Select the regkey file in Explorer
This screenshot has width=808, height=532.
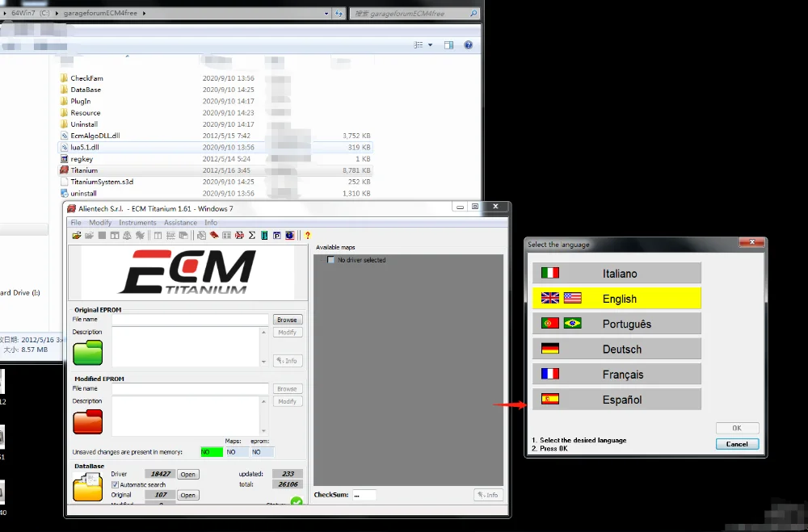click(x=82, y=158)
